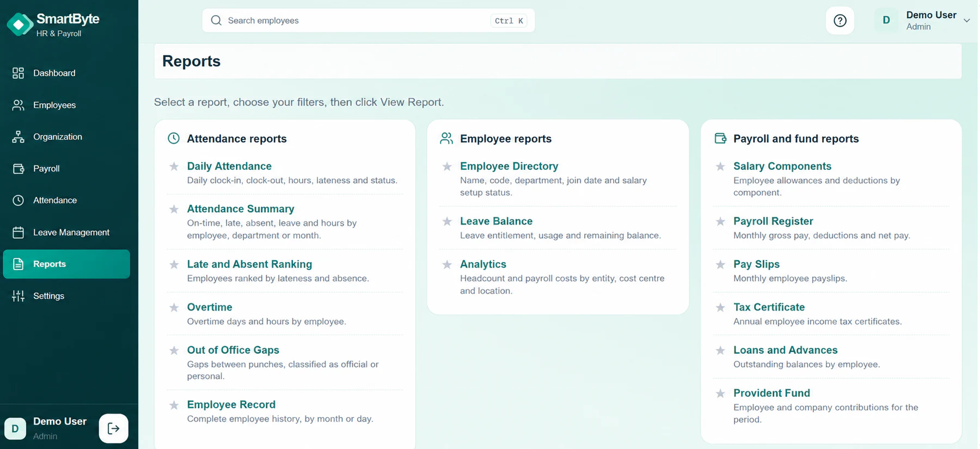
Task: Open the Tax Certificate report
Action: click(769, 307)
